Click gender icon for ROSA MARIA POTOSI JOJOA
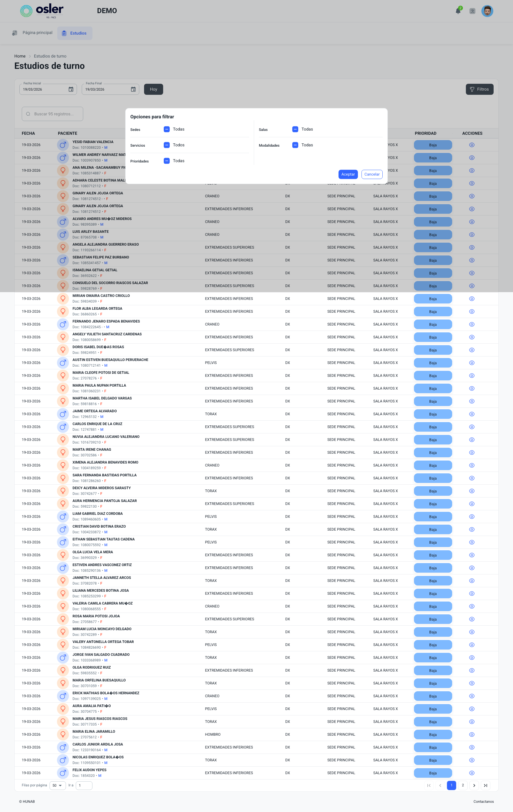 coord(63,619)
